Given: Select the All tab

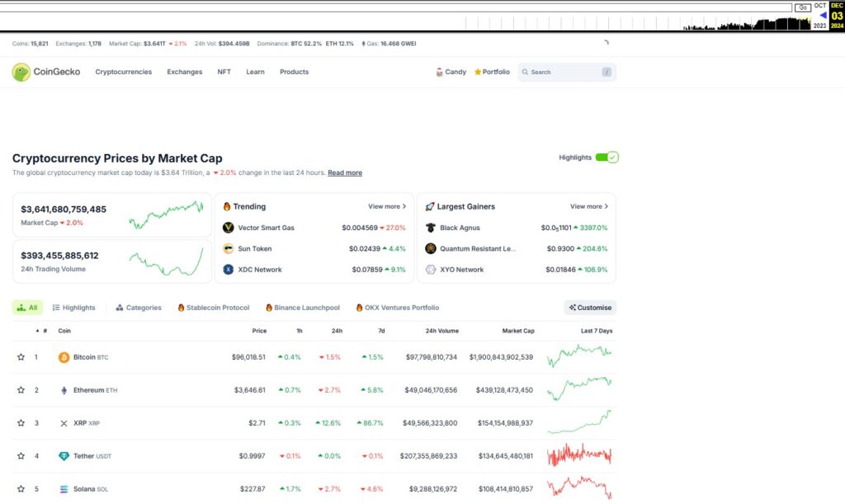Looking at the screenshot, I should 27,308.
